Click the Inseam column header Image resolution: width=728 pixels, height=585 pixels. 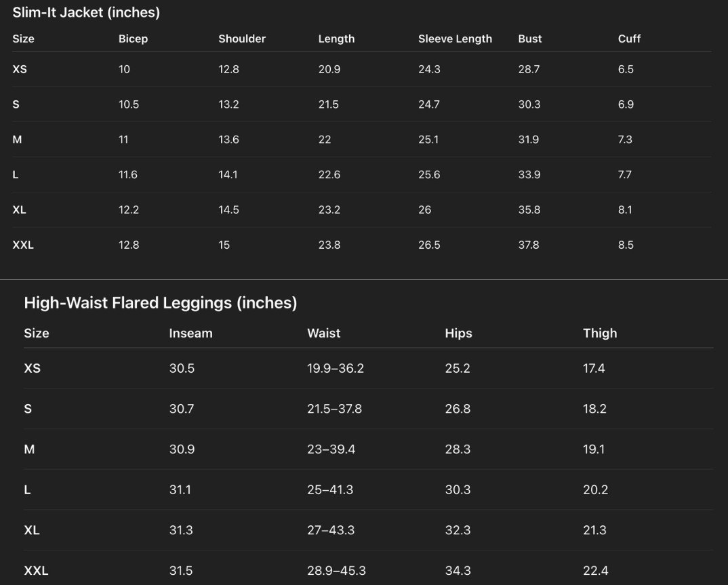click(x=190, y=333)
